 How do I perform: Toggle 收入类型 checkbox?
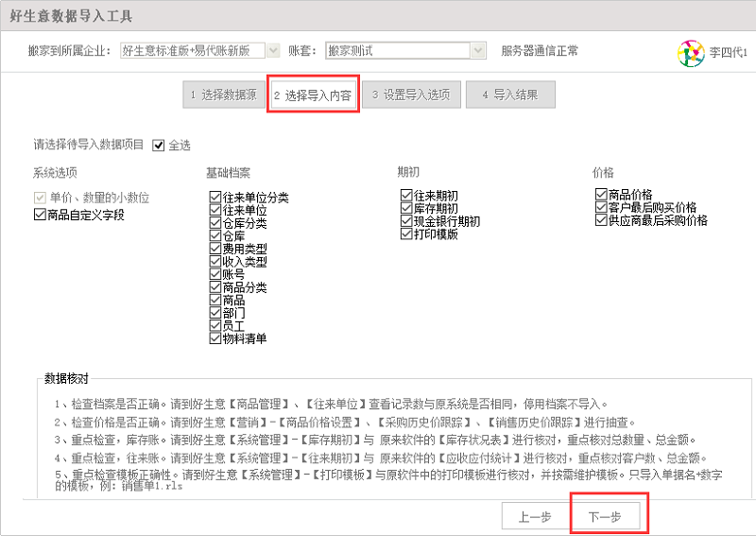click(215, 262)
